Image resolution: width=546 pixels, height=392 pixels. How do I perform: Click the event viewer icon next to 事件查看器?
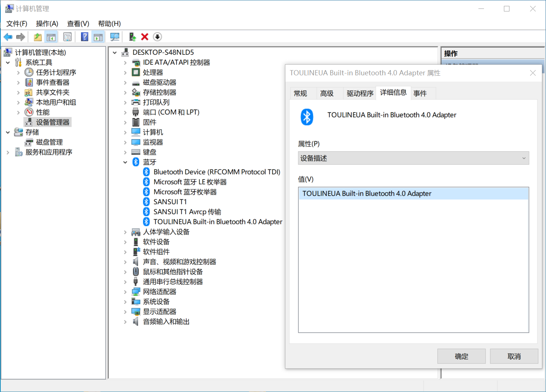pos(29,82)
